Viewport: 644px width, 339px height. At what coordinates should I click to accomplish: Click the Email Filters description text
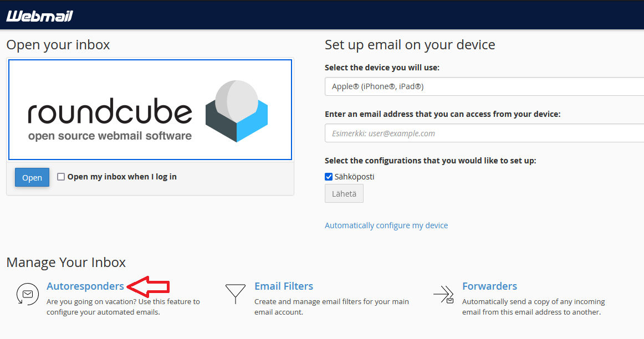coord(331,306)
